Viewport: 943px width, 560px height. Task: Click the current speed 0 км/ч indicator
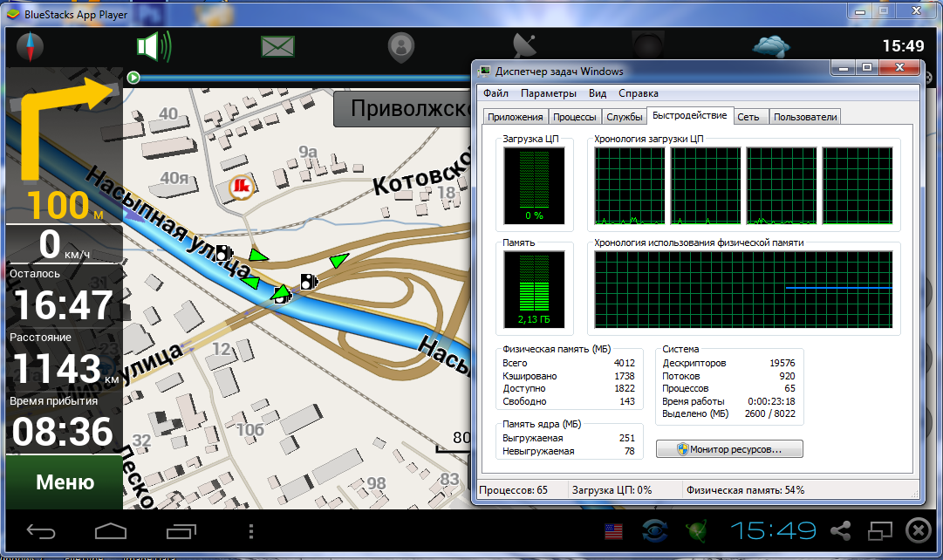65,244
